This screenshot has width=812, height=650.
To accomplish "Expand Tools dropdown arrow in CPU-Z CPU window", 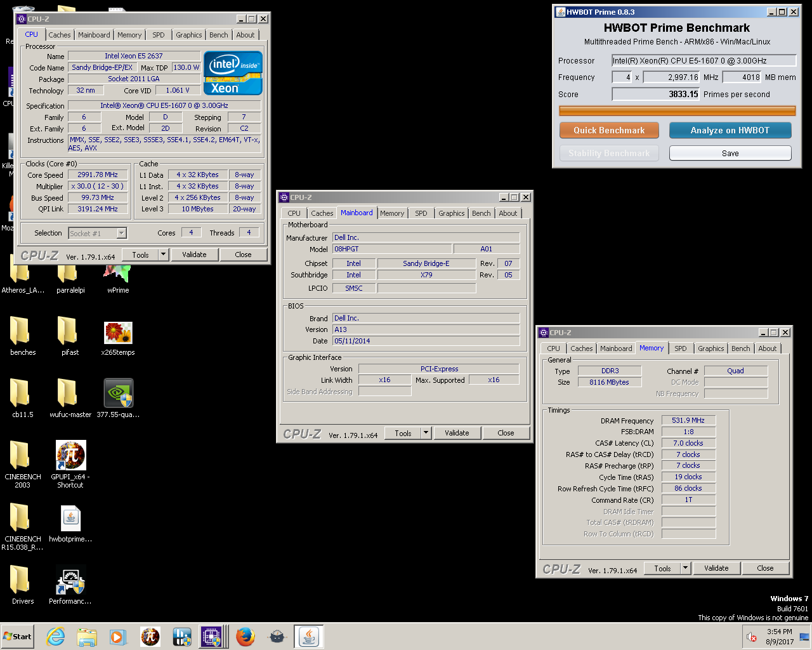I will pos(163,255).
